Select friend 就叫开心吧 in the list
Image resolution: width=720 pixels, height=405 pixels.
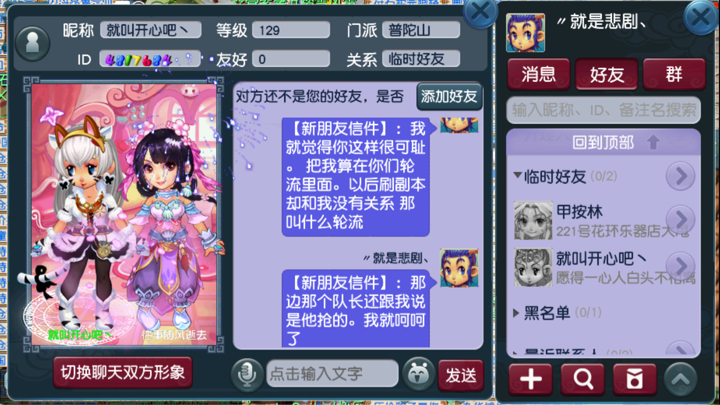(603, 268)
